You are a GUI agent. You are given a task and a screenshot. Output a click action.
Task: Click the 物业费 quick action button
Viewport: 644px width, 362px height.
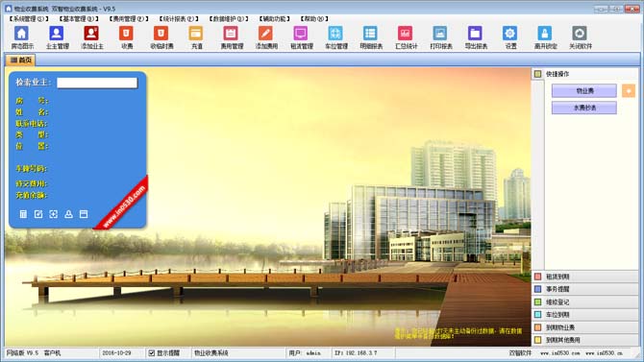584,90
